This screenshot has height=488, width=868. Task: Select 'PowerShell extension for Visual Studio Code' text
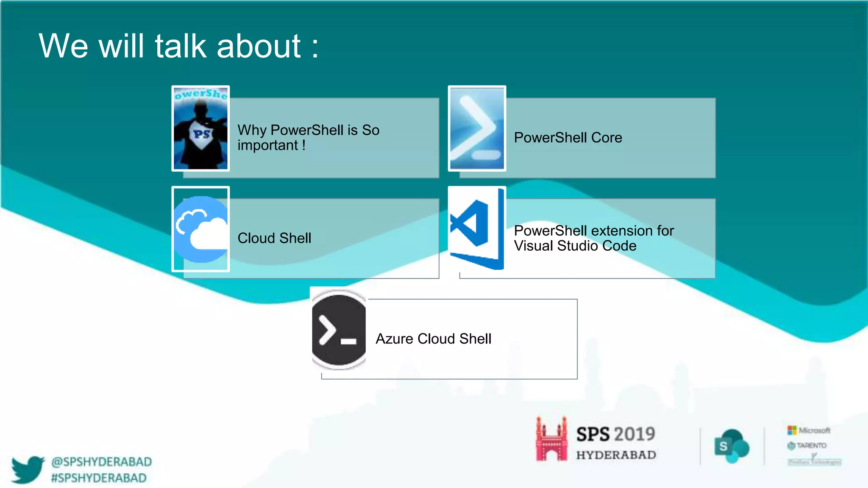click(594, 238)
